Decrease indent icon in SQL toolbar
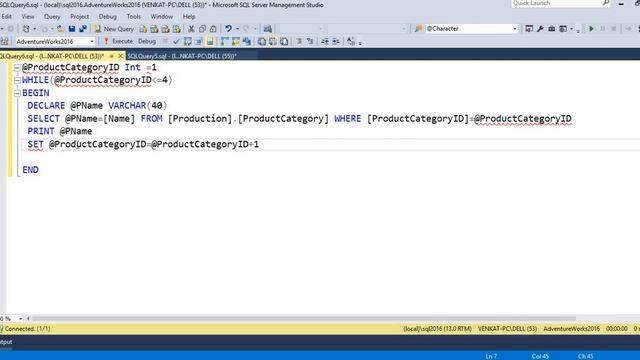Screen dimensions: 640x360 coord(325,41)
